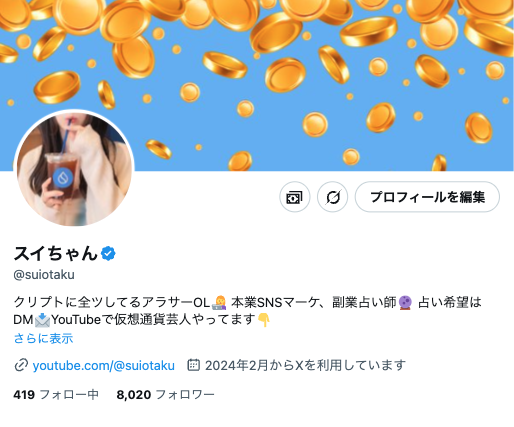Click the blue verified badge beside スイちゃん
514x427 pixels.
click(108, 254)
